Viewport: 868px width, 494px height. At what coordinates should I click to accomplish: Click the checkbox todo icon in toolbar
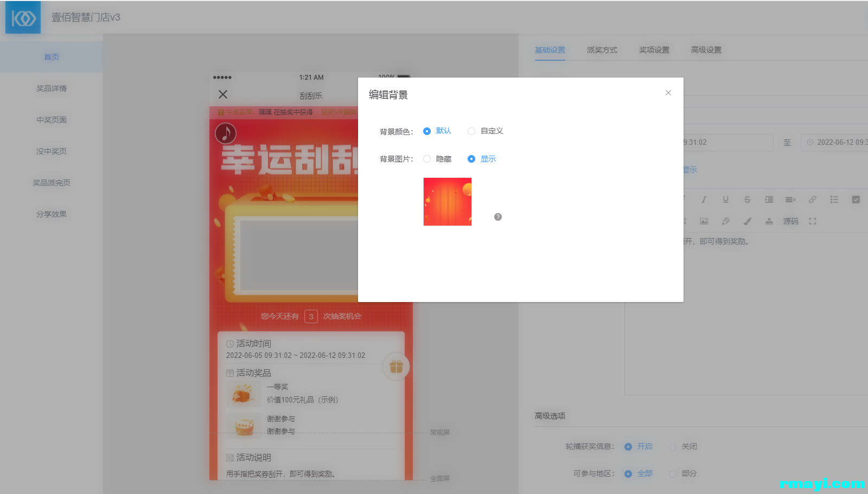[x=856, y=200]
